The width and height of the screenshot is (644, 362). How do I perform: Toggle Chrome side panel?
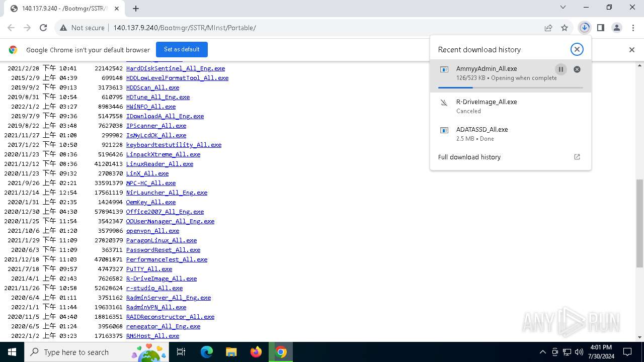tap(600, 28)
